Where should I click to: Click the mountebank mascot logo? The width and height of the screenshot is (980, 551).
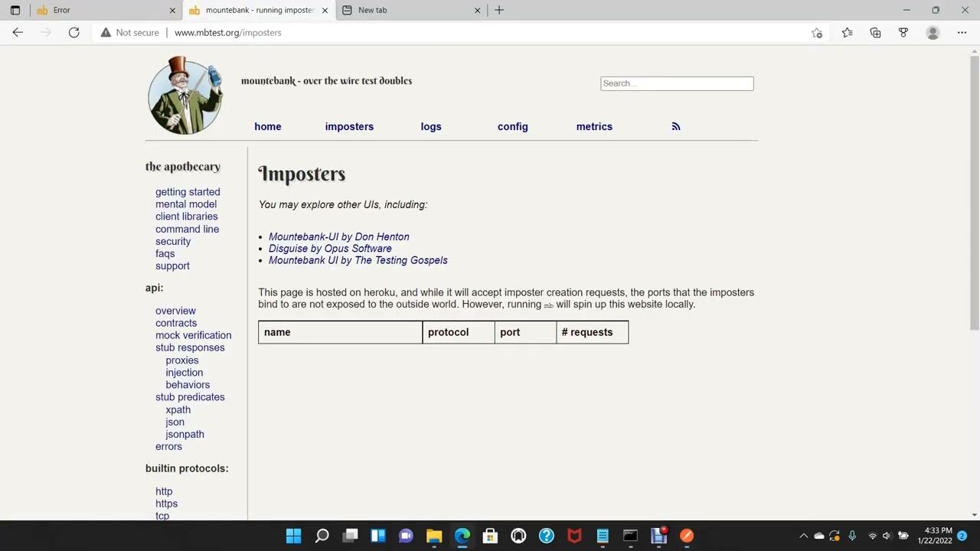(x=185, y=96)
